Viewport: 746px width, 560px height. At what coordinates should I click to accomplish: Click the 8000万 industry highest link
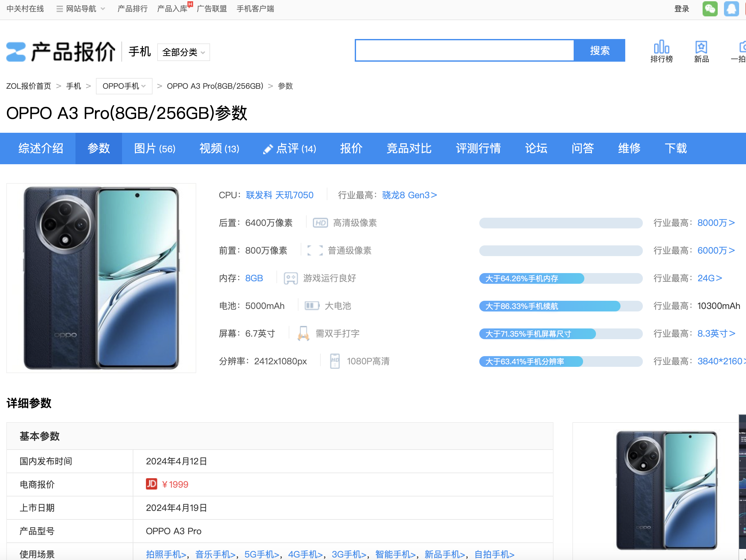coord(716,223)
